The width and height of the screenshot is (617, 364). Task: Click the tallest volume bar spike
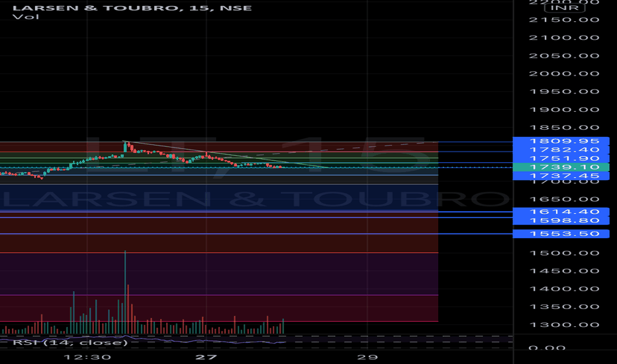tap(125, 292)
